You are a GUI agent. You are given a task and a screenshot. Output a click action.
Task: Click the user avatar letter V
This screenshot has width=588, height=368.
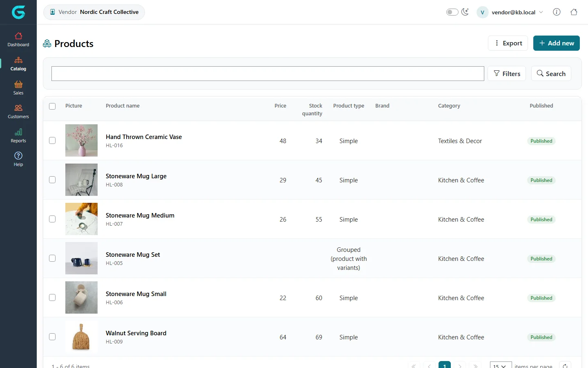(482, 12)
